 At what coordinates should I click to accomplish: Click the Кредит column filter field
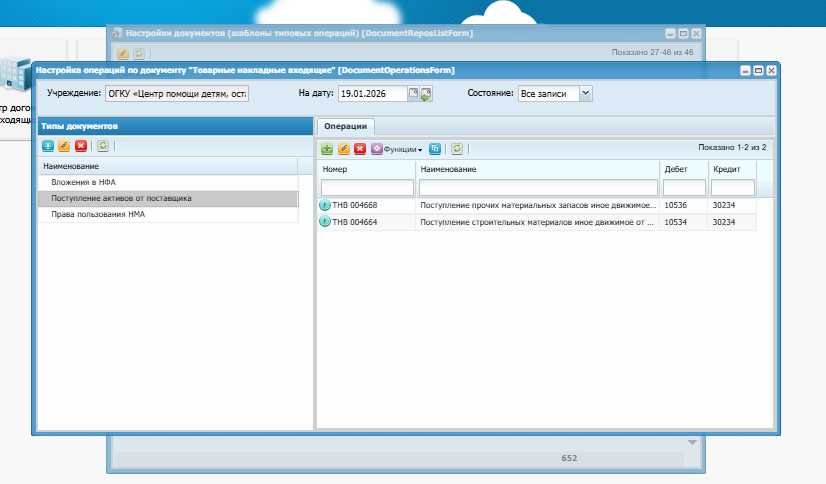pos(733,187)
